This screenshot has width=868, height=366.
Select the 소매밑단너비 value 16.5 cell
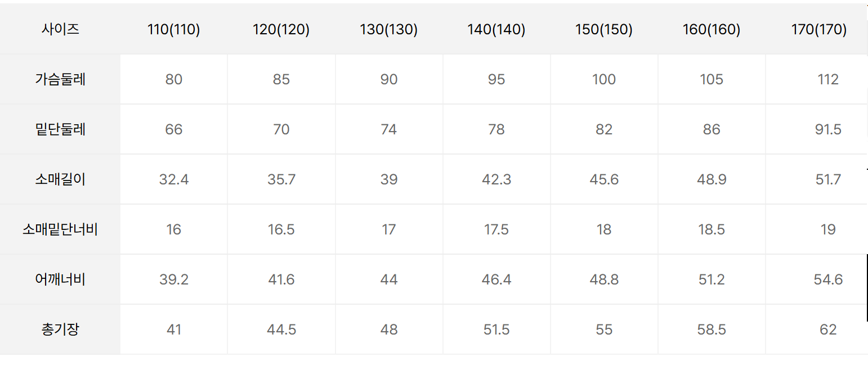[x=281, y=229]
